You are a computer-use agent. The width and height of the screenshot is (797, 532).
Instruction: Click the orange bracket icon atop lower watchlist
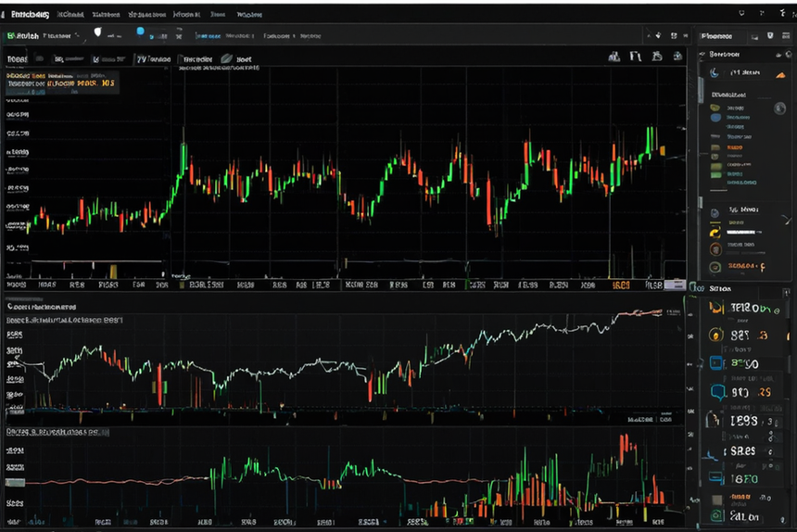click(716, 308)
